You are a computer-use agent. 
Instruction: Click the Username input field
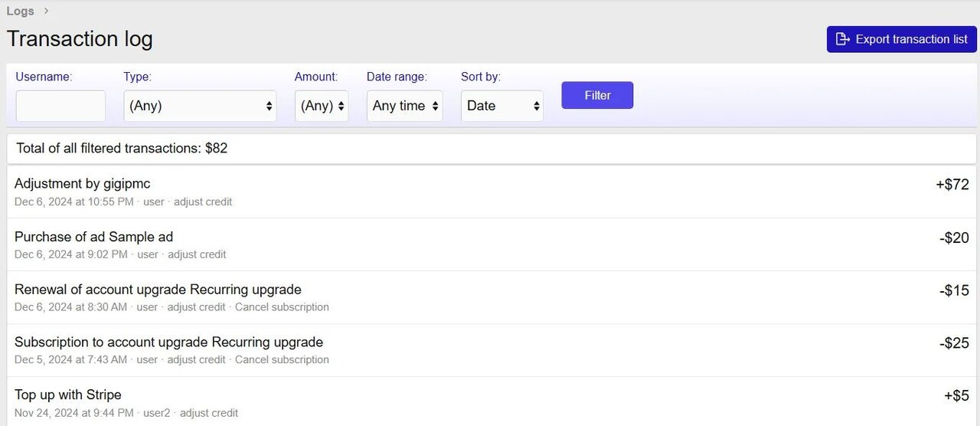(60, 106)
